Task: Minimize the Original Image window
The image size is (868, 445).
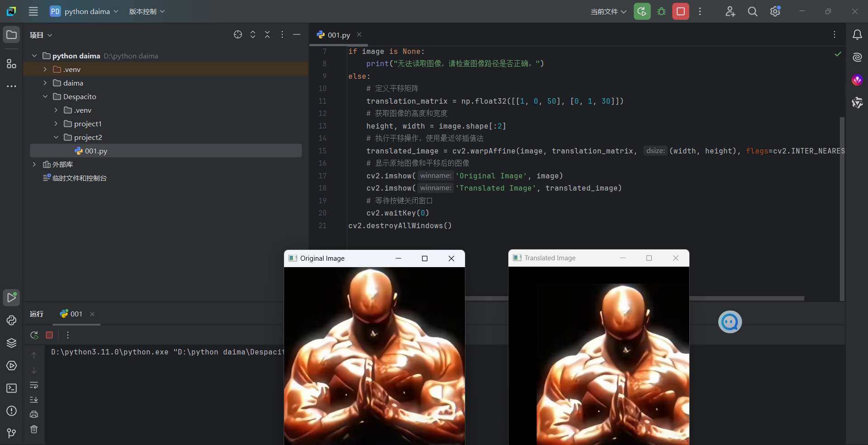Action: 398,258
